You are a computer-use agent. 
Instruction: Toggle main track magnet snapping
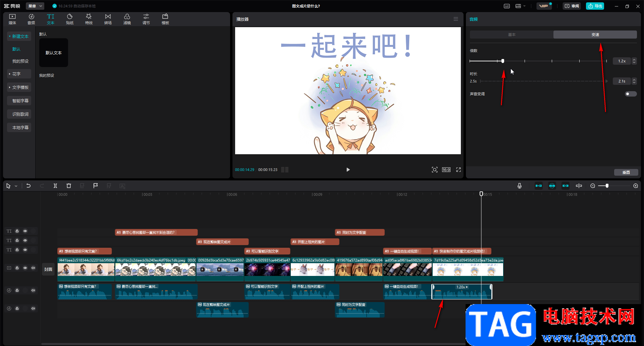[x=539, y=186]
